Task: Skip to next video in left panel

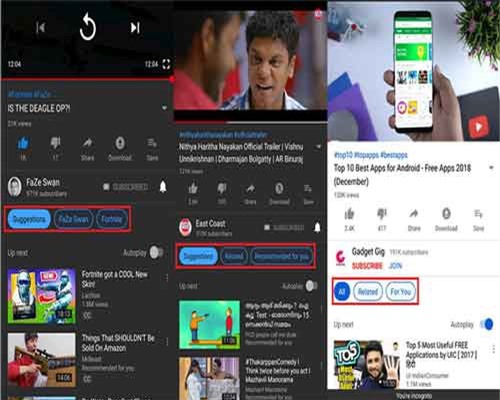Action: tap(135, 28)
